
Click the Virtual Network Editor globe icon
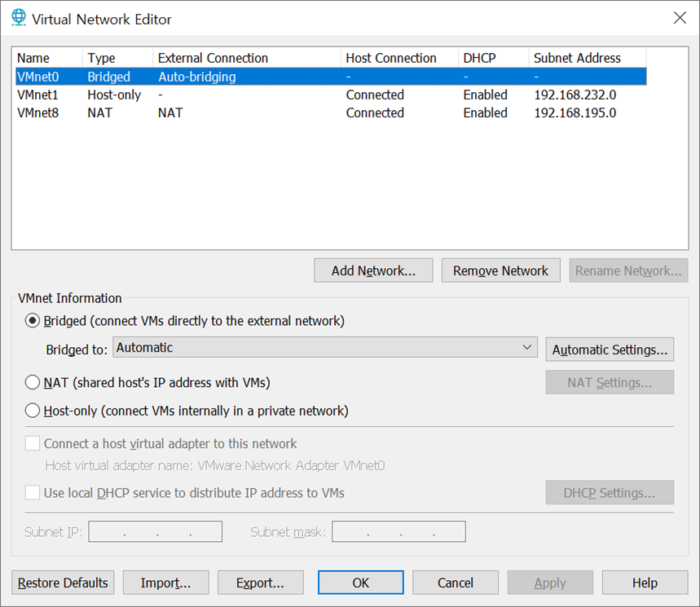(x=19, y=18)
